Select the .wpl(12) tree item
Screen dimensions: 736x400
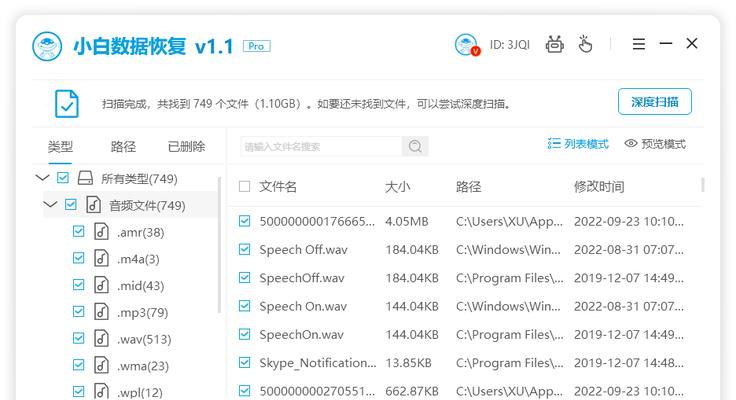(x=140, y=392)
